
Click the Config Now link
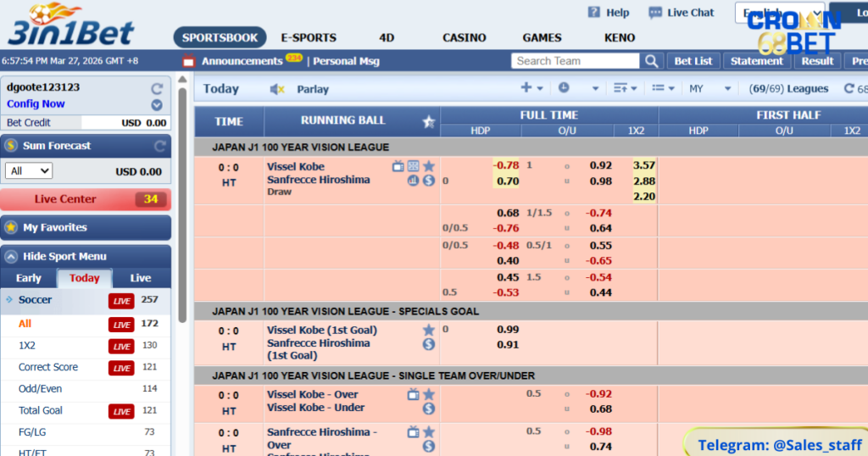[x=36, y=104]
